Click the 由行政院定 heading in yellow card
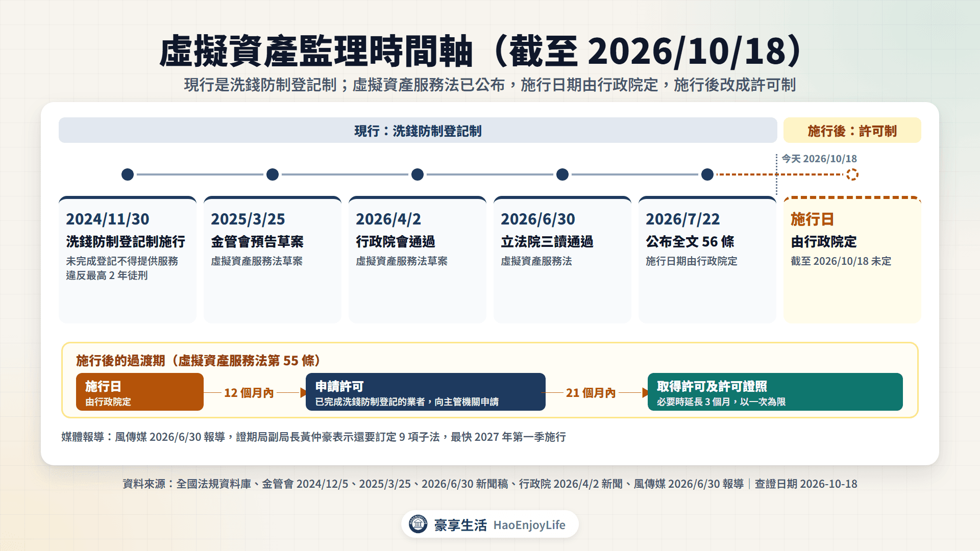Screen dimensions: 980x551 [824, 242]
